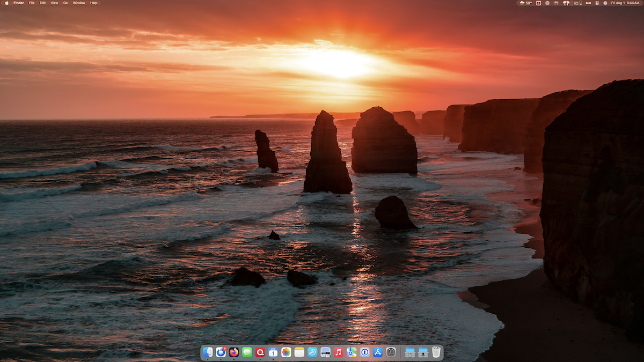Screen dimensions: 644x362
Task: Open Firefox browser in the dock
Action: 234,352
